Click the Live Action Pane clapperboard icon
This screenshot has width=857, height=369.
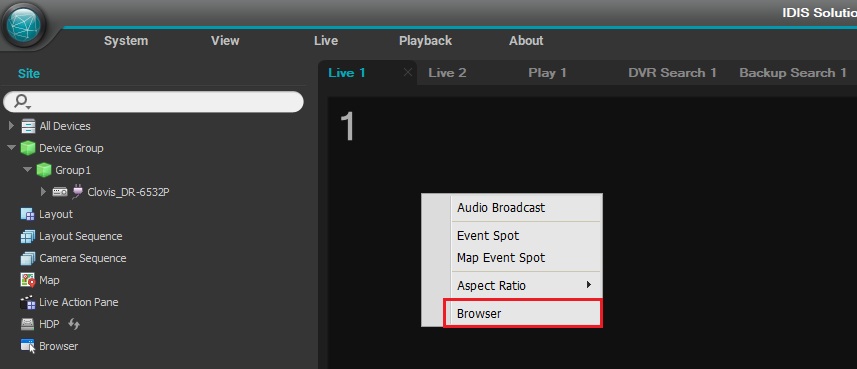coord(27,302)
